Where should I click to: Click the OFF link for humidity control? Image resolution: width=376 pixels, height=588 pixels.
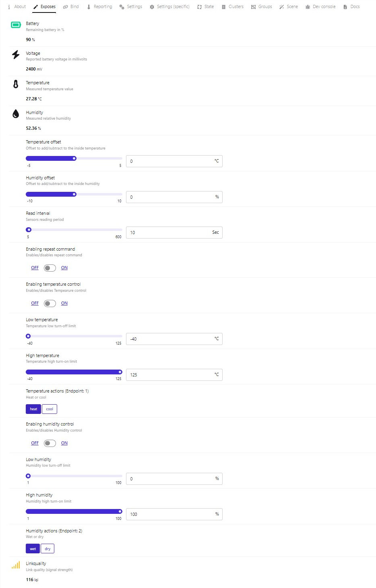point(35,443)
